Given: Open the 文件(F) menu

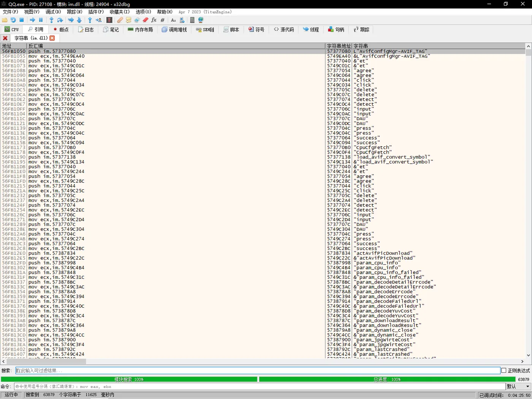Looking at the screenshot, I should tap(10, 12).
